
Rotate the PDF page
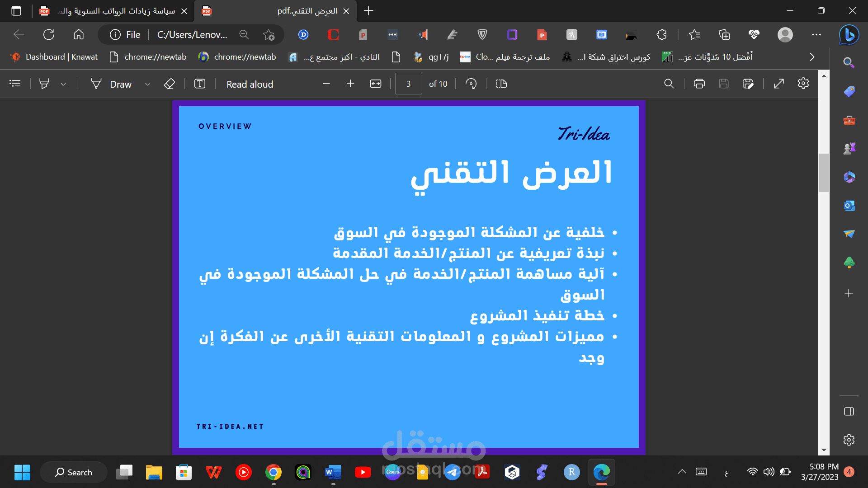pyautogui.click(x=471, y=84)
